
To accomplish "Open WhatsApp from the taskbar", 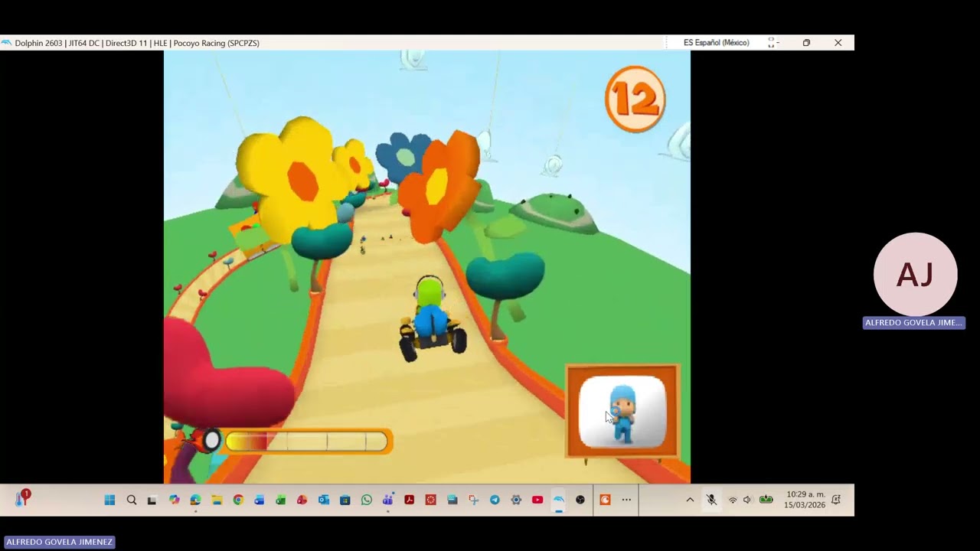I will click(367, 500).
